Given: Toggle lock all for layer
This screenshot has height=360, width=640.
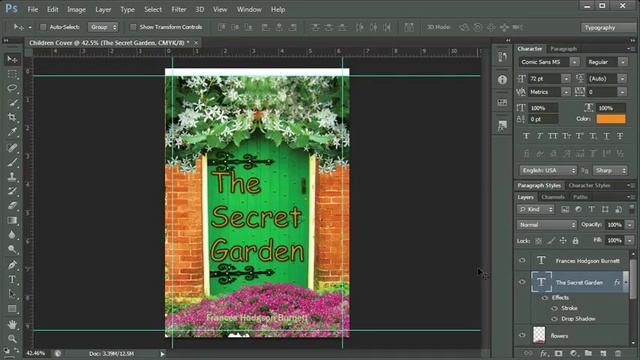Looking at the screenshot, I should tap(576, 241).
